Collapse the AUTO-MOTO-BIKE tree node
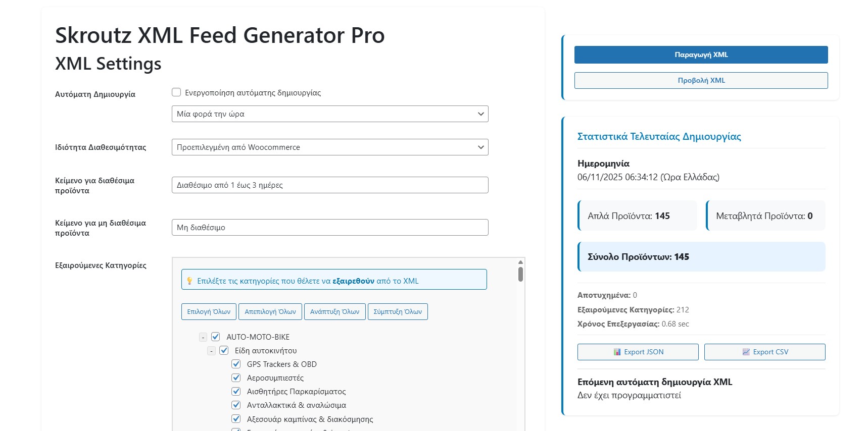Screen dimensions: 868x431 [203, 337]
